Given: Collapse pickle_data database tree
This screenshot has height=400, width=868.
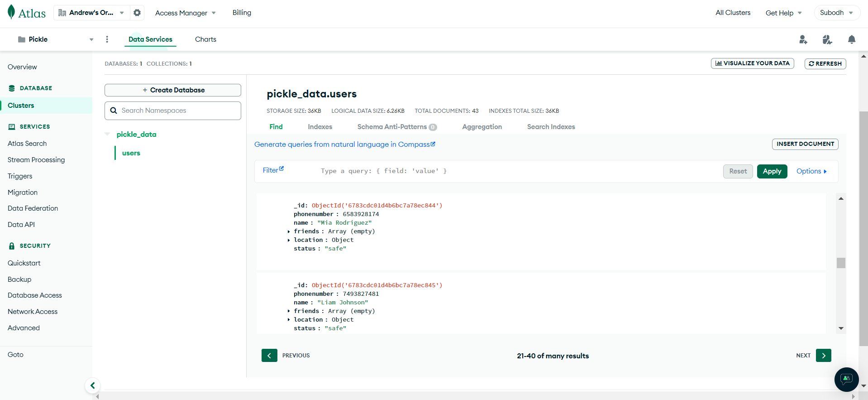Looking at the screenshot, I should [x=107, y=134].
